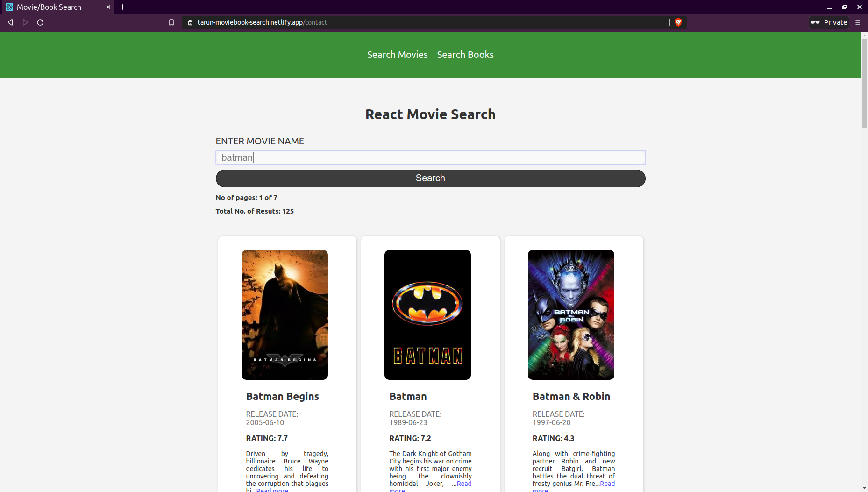This screenshot has height=492, width=868.
Task: Click RATING: 4.3 on Batman & Robin
Action: click(x=553, y=438)
